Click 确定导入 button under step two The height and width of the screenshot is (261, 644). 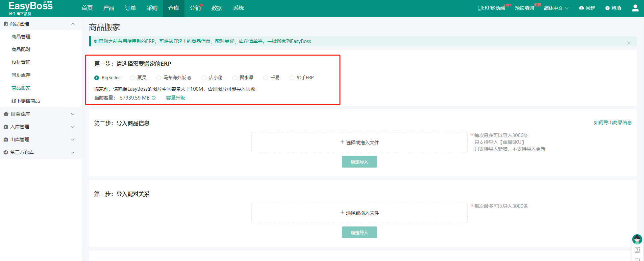[x=360, y=162]
